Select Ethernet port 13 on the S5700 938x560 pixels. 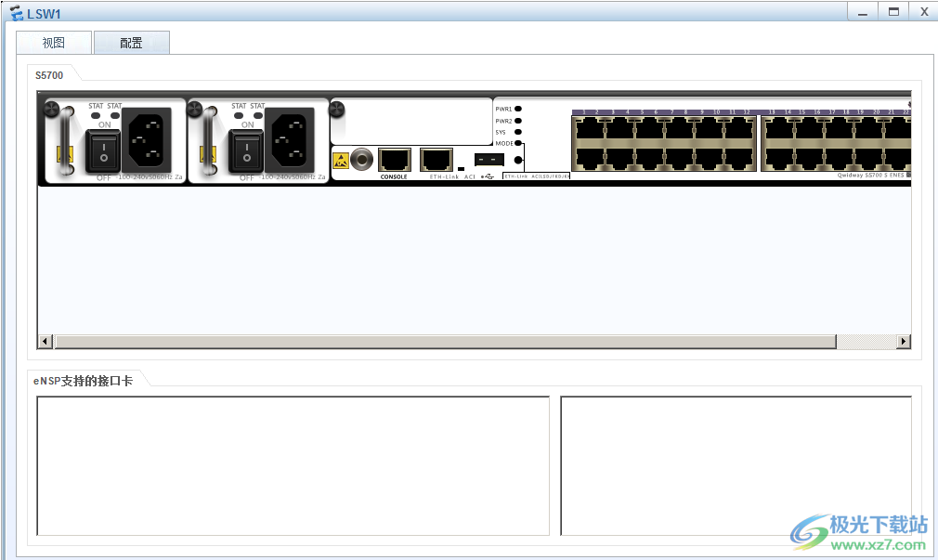click(779, 129)
